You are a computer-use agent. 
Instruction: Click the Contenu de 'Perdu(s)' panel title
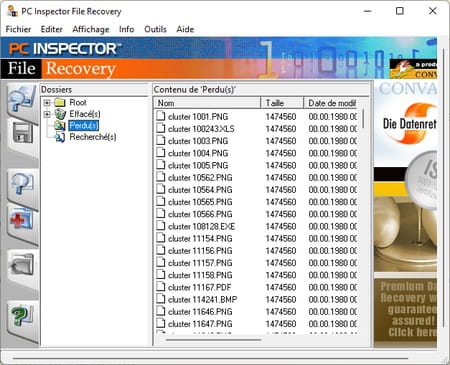[x=195, y=89]
